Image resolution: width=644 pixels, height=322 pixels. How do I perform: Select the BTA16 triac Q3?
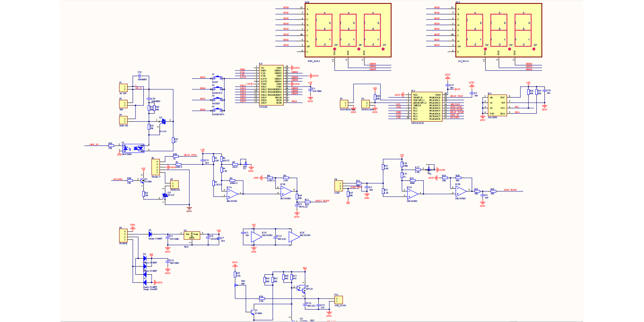coord(163,121)
